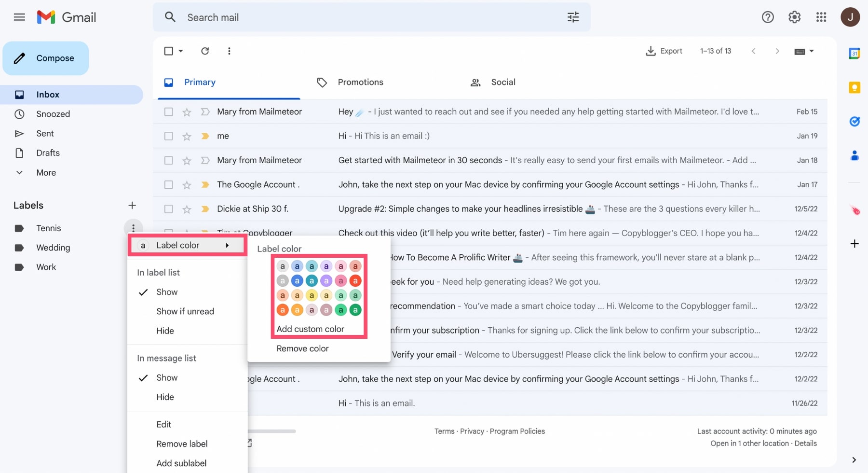Open the Support help icon
This screenshot has width=868, height=473.
coord(768,17)
